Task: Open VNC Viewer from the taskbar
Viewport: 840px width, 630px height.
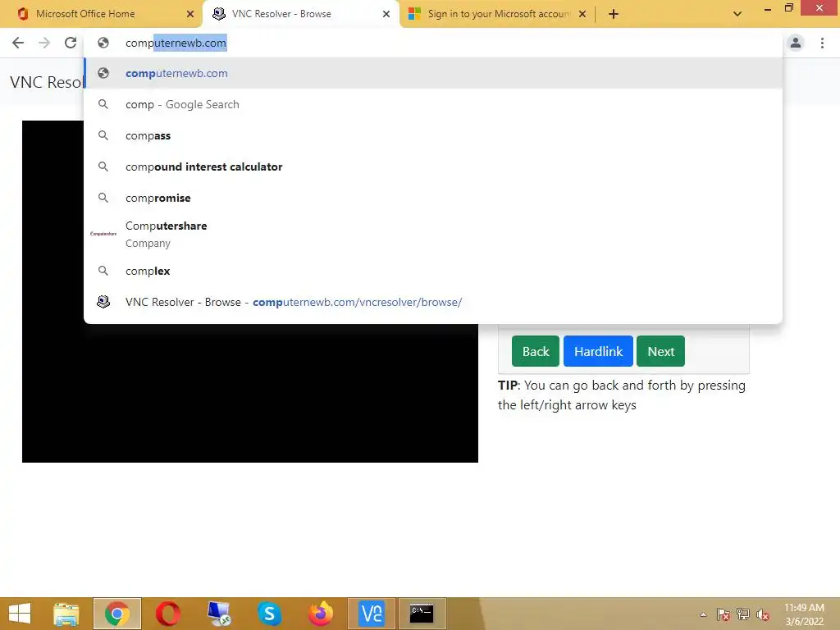Action: tap(372, 614)
